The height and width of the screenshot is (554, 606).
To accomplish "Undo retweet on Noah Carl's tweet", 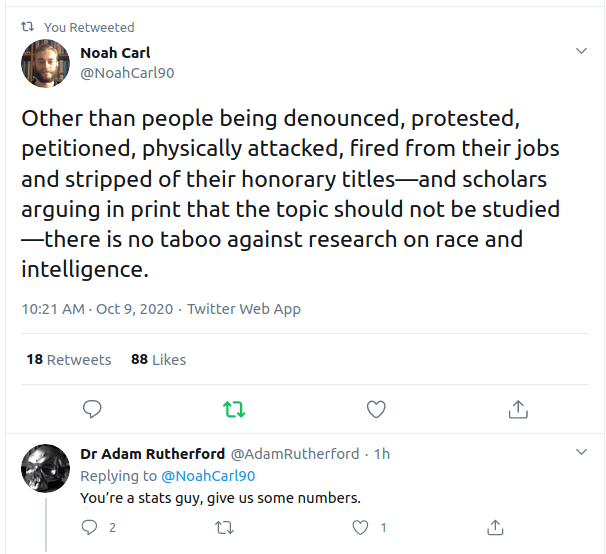I will (x=234, y=409).
